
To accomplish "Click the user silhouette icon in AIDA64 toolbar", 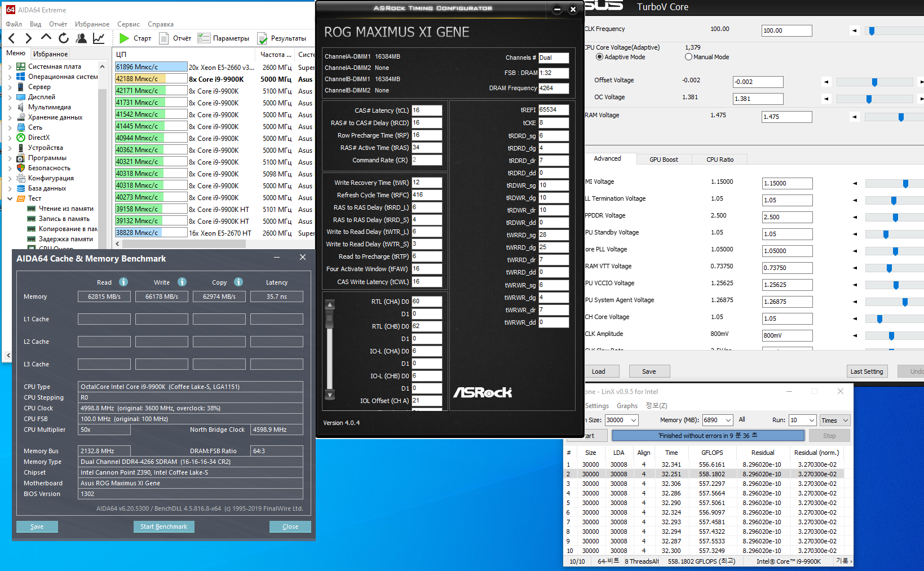I will [x=81, y=38].
